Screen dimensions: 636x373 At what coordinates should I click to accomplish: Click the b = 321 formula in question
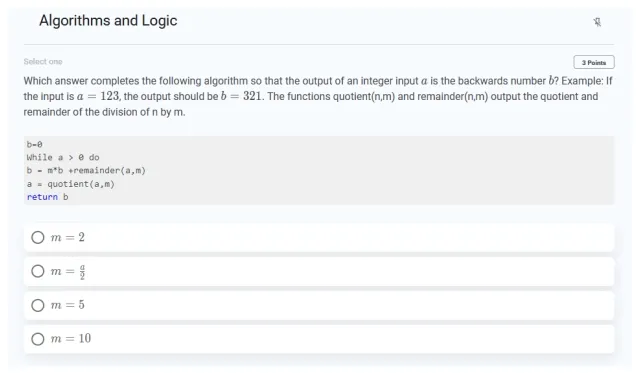[x=241, y=96]
